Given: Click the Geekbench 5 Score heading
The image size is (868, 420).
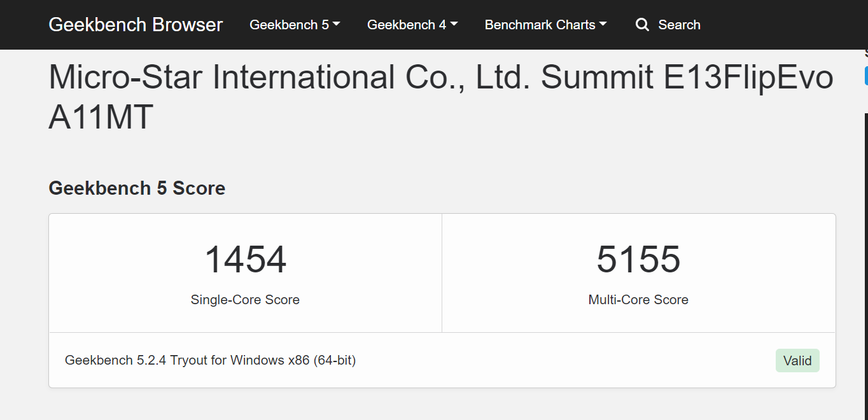Looking at the screenshot, I should click(137, 188).
